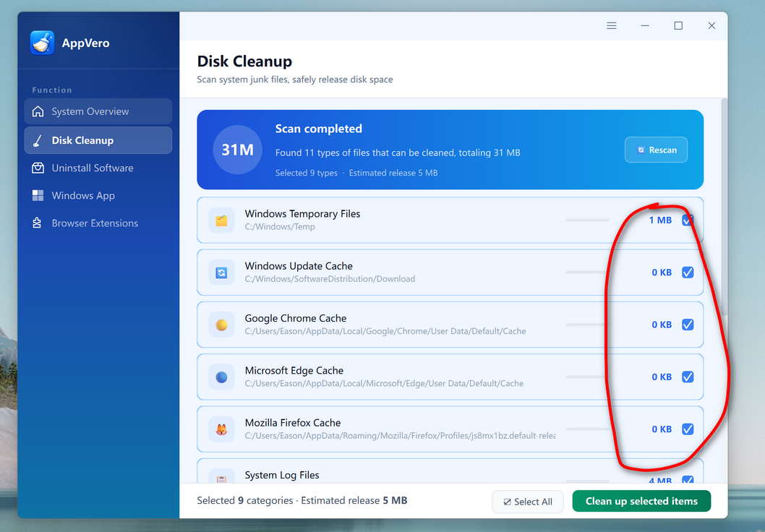The image size is (765, 532).
Task: Open the System Overview page
Action: 98,111
